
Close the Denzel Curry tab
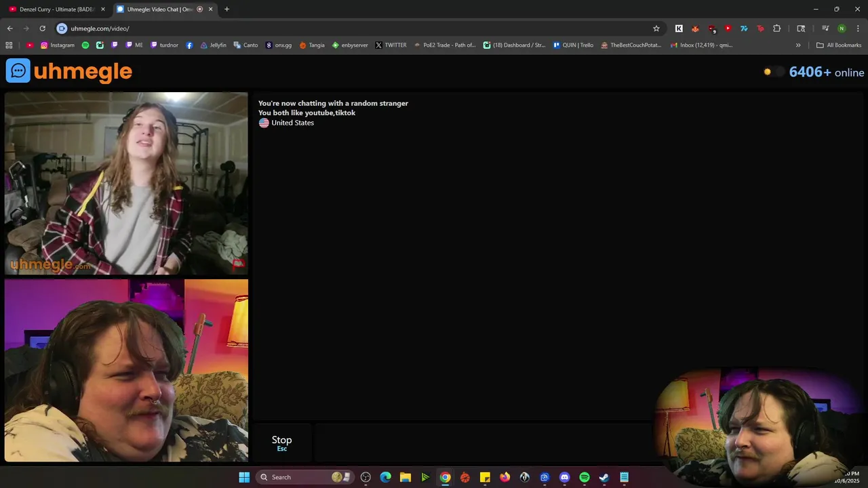point(103,9)
